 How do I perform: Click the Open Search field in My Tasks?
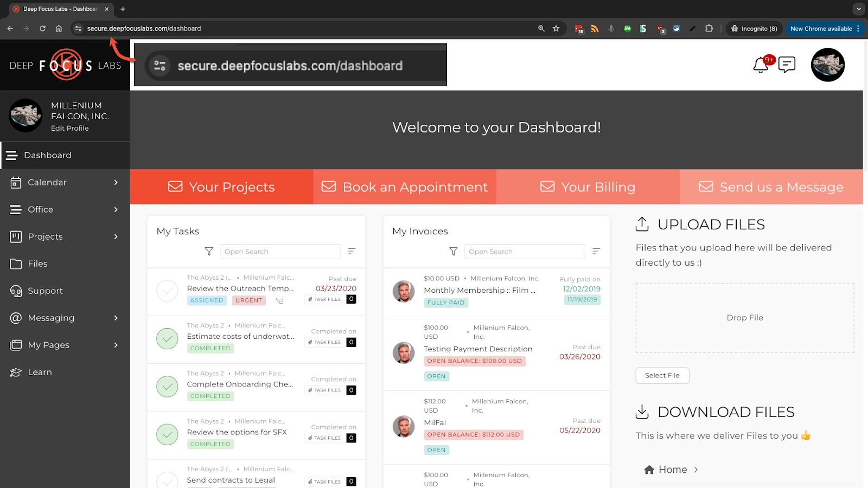(x=280, y=251)
